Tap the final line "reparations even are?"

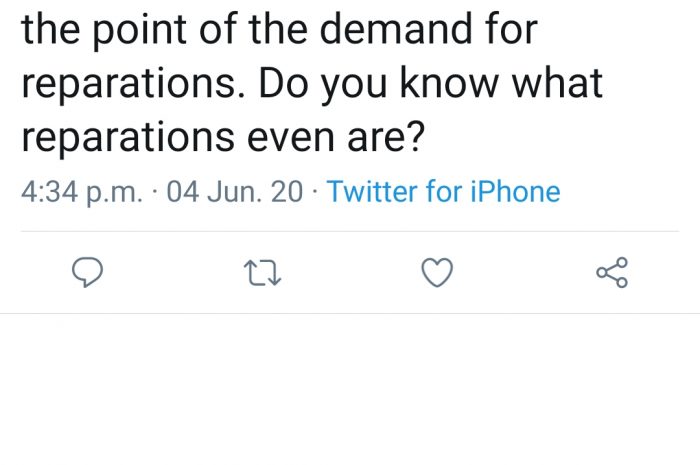[x=223, y=138]
